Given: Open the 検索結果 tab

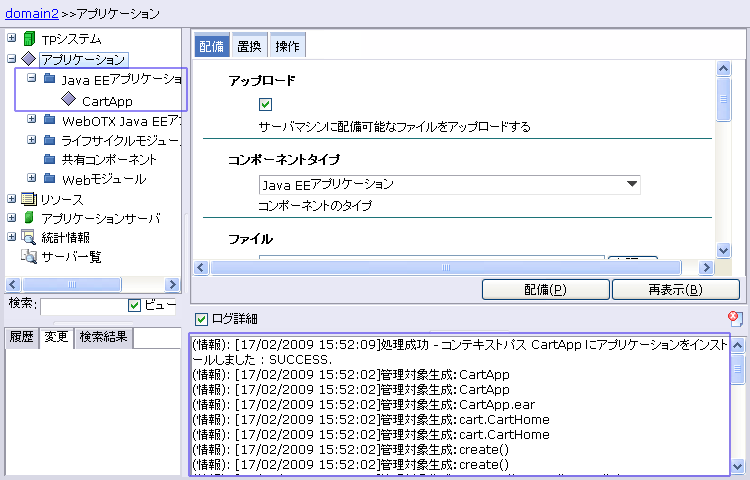Looking at the screenshot, I should point(103,336).
